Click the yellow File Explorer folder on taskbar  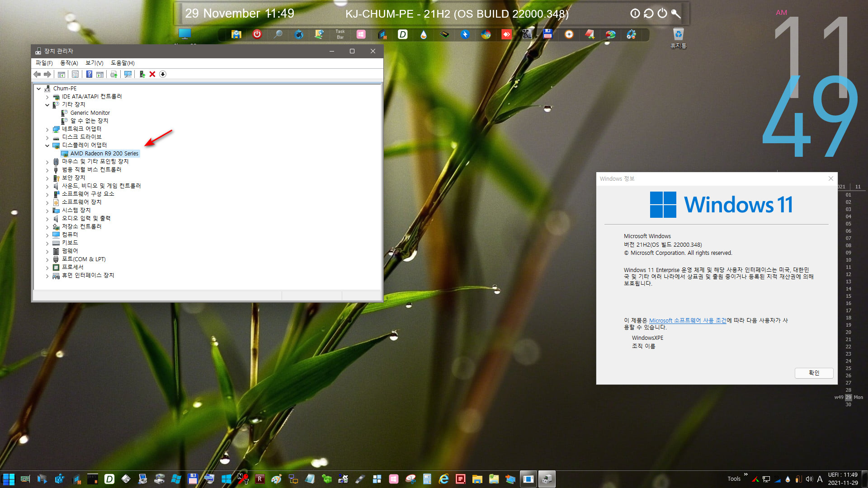pyautogui.click(x=477, y=479)
